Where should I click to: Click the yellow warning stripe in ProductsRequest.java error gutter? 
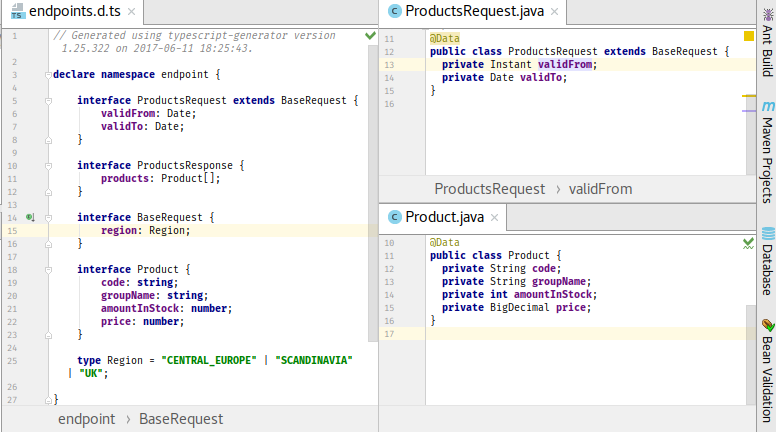pos(749,96)
